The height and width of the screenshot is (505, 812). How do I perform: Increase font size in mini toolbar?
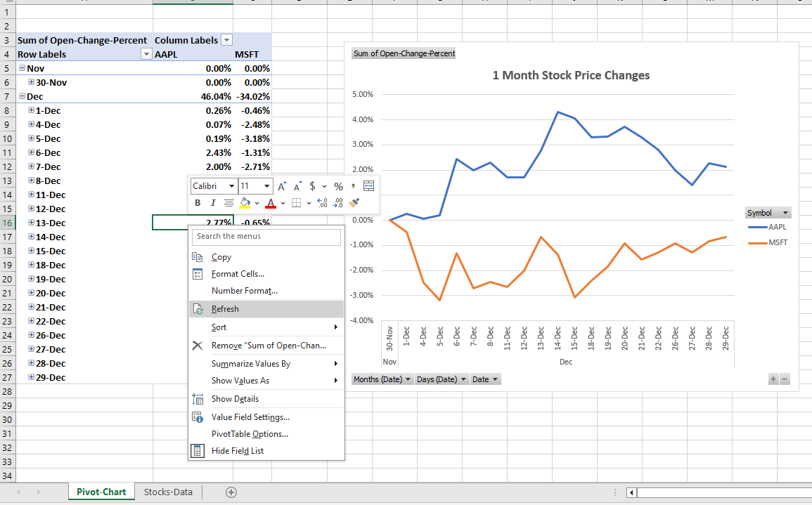tap(282, 186)
